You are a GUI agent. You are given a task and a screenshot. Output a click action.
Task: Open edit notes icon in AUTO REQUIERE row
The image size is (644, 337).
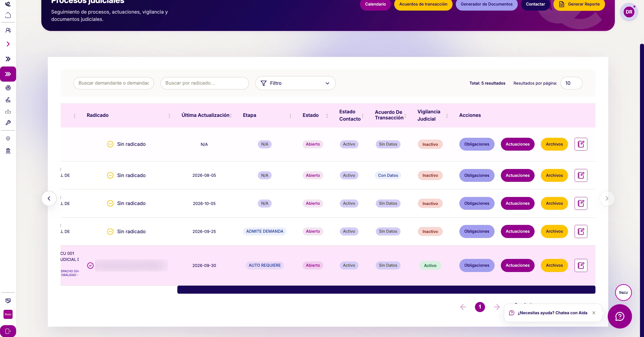tap(581, 265)
